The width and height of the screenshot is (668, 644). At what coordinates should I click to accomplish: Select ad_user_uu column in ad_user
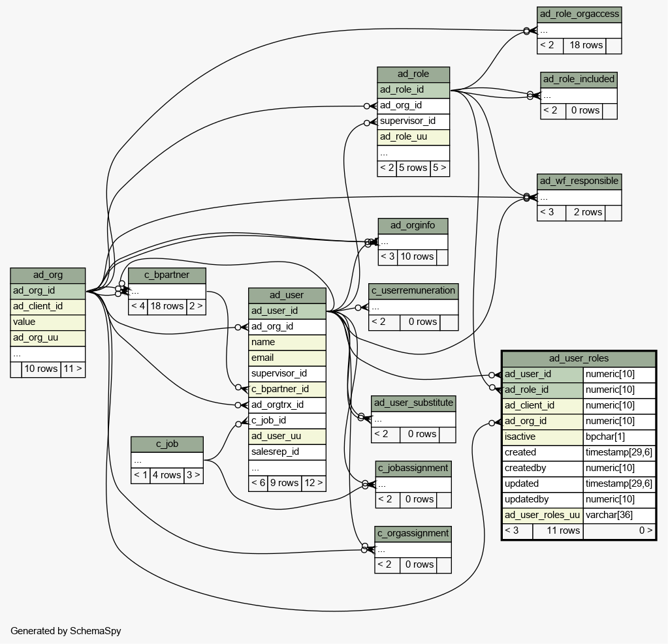coord(287,437)
